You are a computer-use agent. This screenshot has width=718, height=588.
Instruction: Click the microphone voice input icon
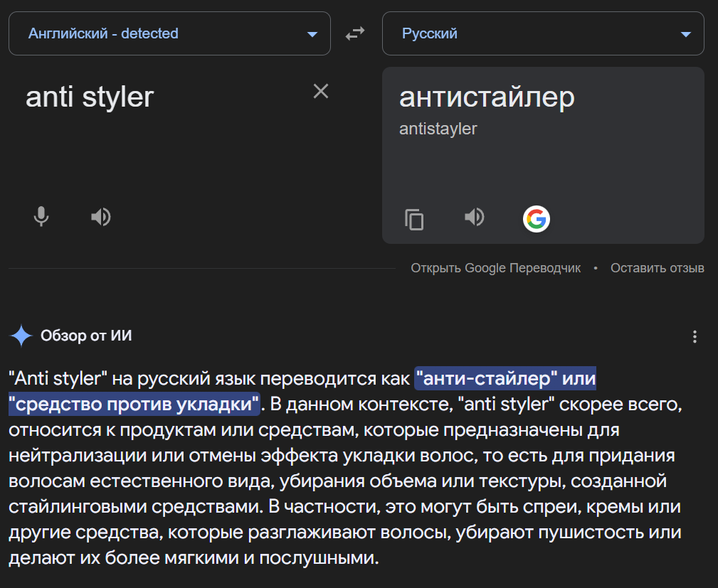pos(41,216)
